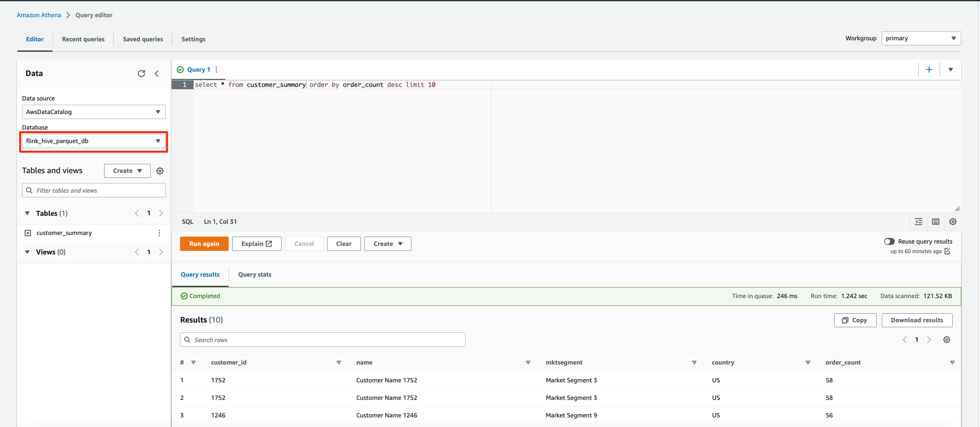Expand customer_summary table columns
This screenshot has width=980, height=427.
[x=28, y=233]
